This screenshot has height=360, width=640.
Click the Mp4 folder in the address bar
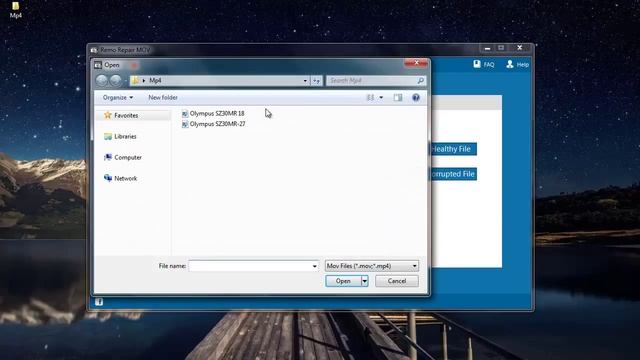(x=155, y=80)
